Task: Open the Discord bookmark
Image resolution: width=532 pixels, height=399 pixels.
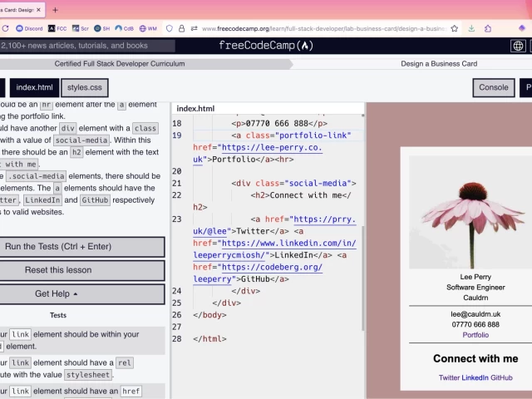Action: pos(30,28)
